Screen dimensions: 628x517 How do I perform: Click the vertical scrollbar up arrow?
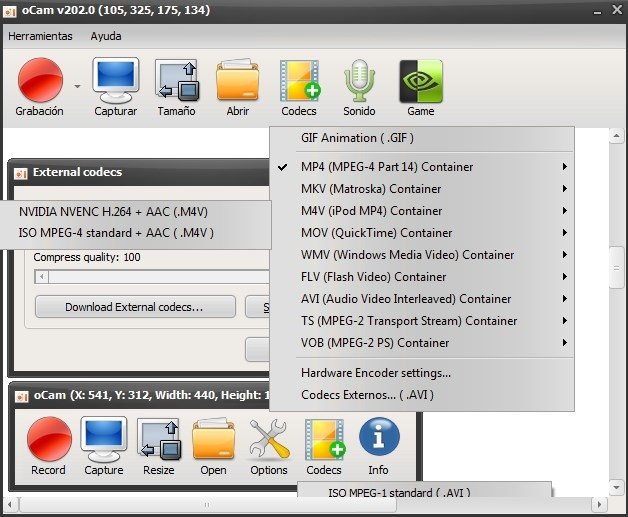click(616, 136)
